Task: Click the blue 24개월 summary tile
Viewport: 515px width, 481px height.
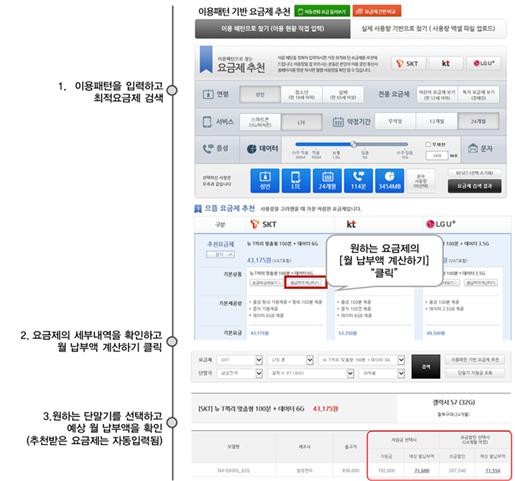Action: click(x=327, y=181)
